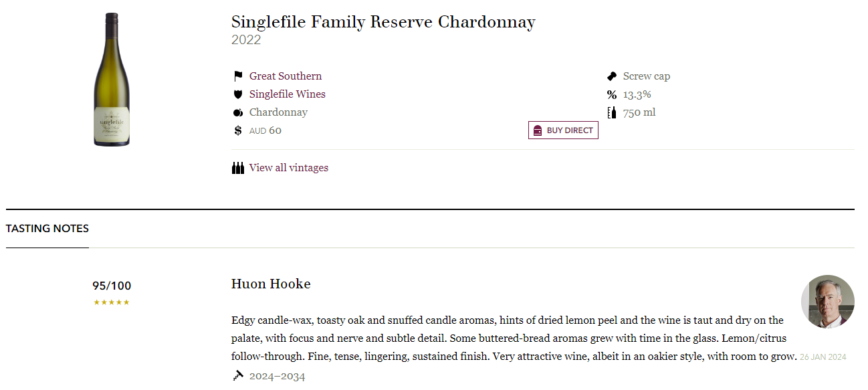Click the percent alcohol icon

tap(611, 94)
